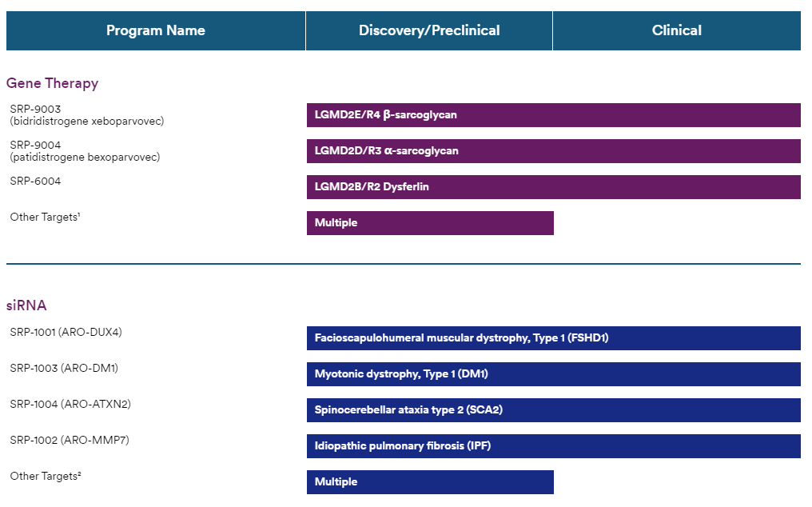
Task: Click the Facioscapulohumeral muscular dystrophy bar
Action: [553, 338]
